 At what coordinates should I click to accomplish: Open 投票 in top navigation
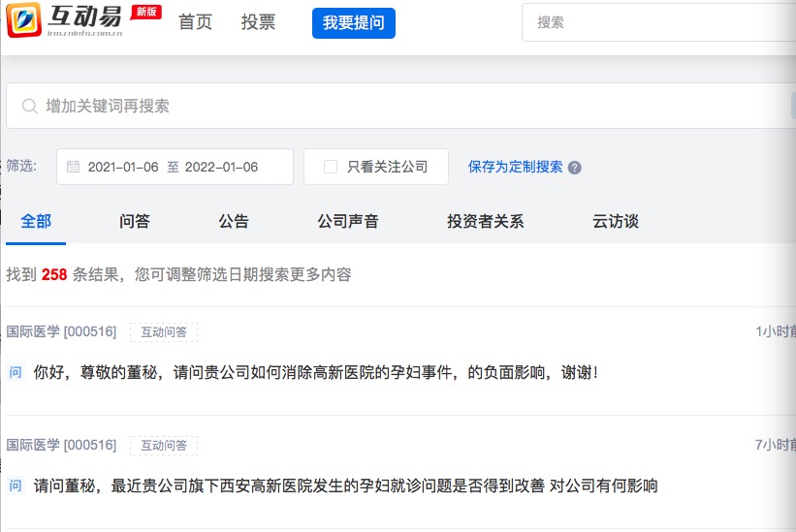[x=258, y=22]
